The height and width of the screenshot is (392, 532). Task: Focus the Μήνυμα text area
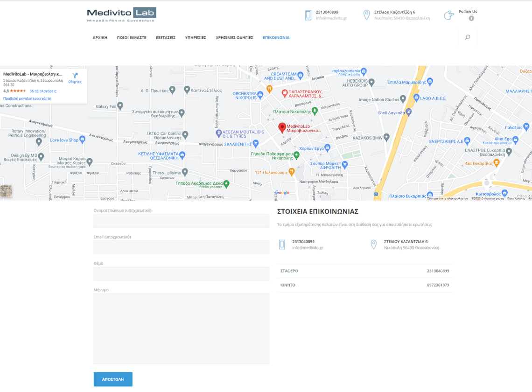click(181, 329)
